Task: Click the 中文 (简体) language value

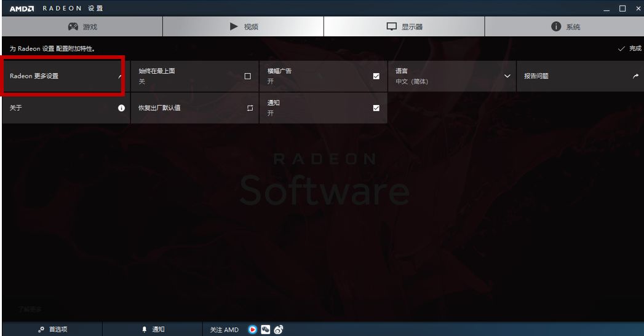Action: [x=411, y=82]
